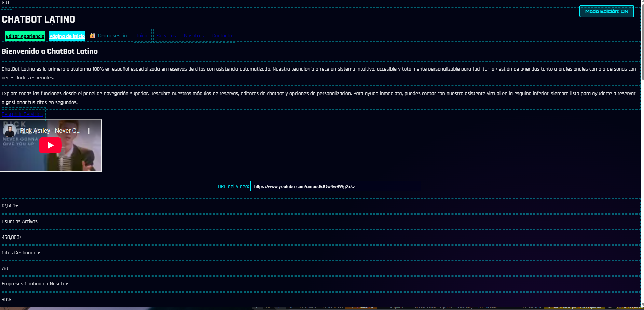Select the Bienvenido a ChatBot Latino heading
The image size is (644, 310).
[49, 51]
